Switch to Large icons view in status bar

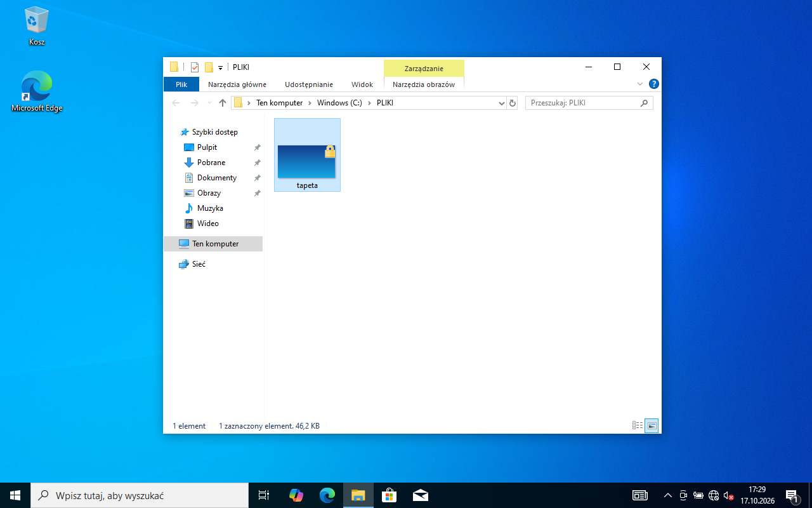pyautogui.click(x=652, y=425)
